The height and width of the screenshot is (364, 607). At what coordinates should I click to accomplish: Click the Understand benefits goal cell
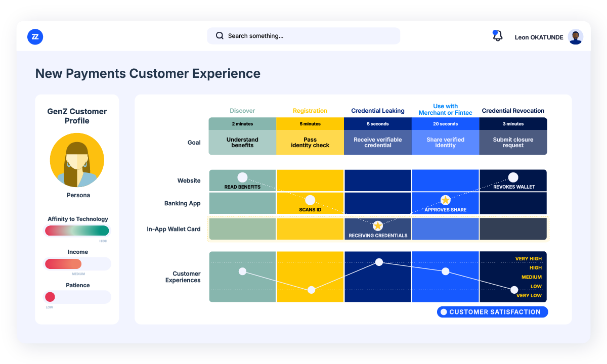pyautogui.click(x=242, y=143)
